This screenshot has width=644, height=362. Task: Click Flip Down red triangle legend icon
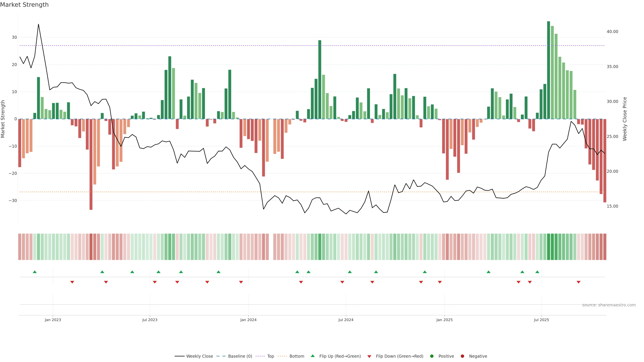click(369, 356)
